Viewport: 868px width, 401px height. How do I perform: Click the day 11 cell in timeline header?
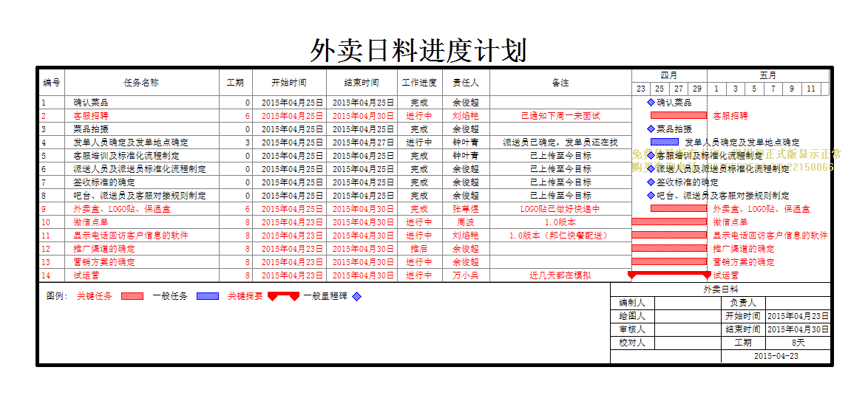click(811, 89)
